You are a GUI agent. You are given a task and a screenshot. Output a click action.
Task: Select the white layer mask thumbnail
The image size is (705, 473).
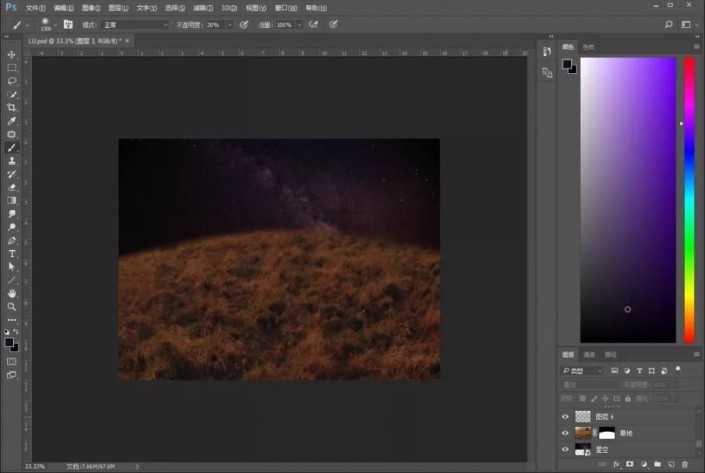tap(607, 433)
